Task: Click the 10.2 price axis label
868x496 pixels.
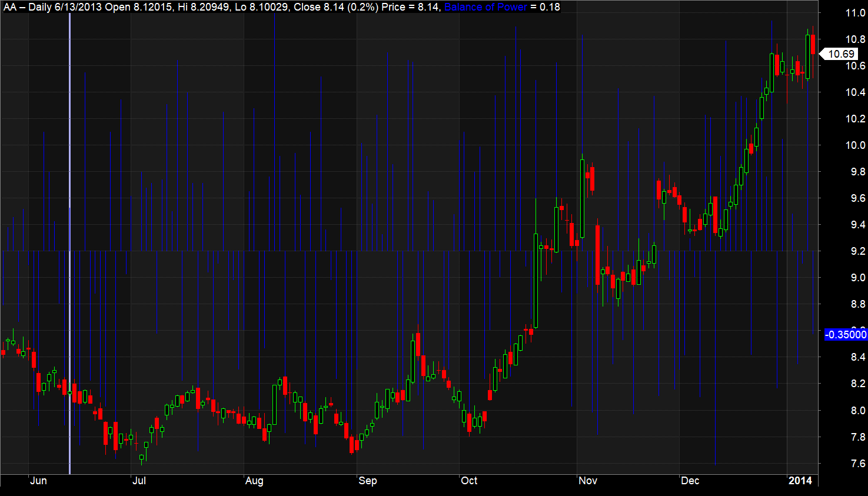Action: pos(856,119)
